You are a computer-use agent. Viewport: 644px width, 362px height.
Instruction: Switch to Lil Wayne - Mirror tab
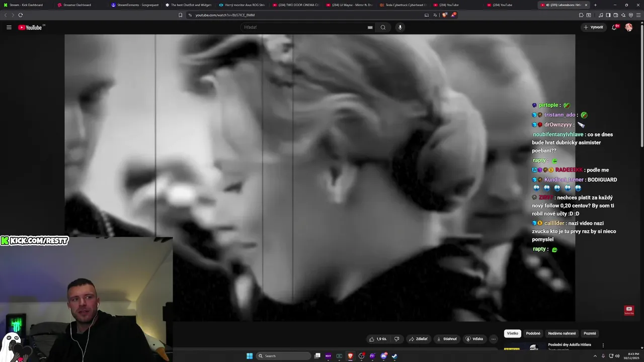click(x=349, y=5)
